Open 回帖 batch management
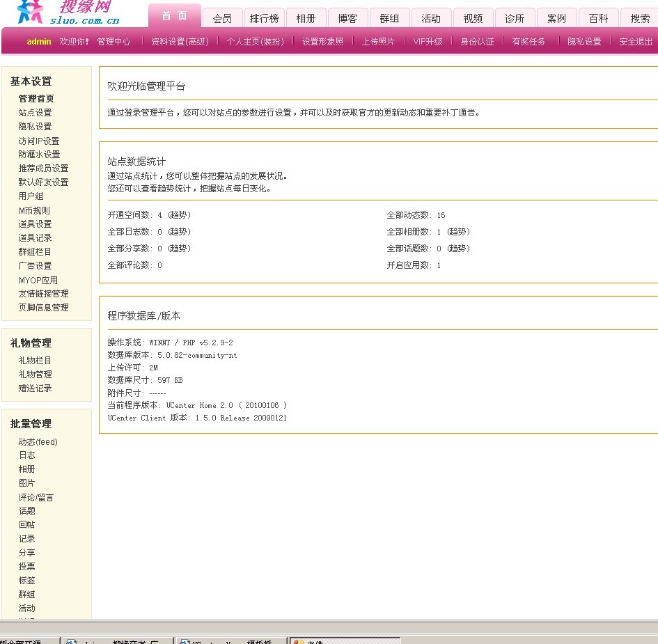Screen dimensions: 658x644 (x=27, y=524)
